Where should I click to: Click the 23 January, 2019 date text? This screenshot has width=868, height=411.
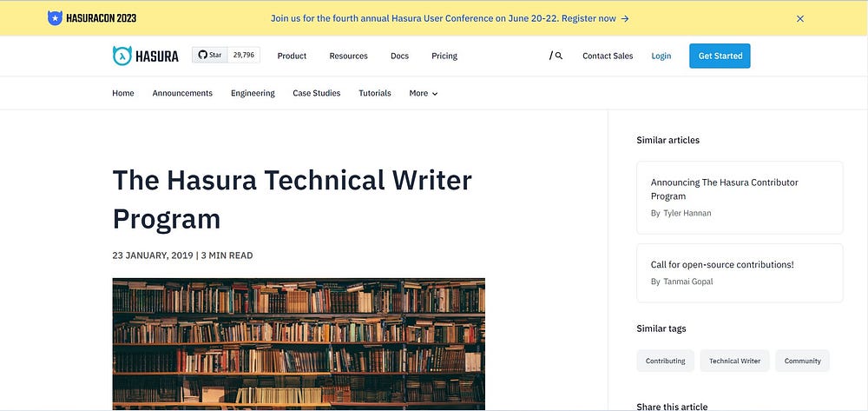(152, 255)
